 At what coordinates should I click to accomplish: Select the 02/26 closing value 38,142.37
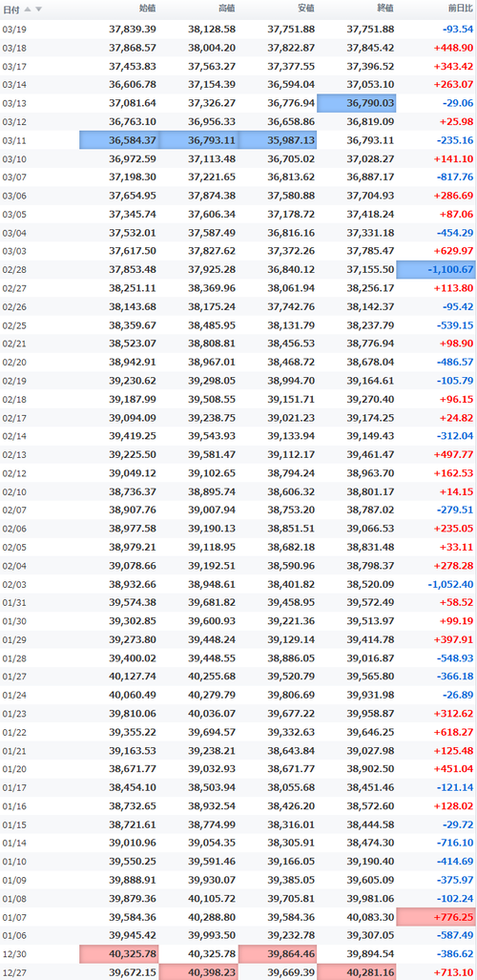(x=371, y=307)
